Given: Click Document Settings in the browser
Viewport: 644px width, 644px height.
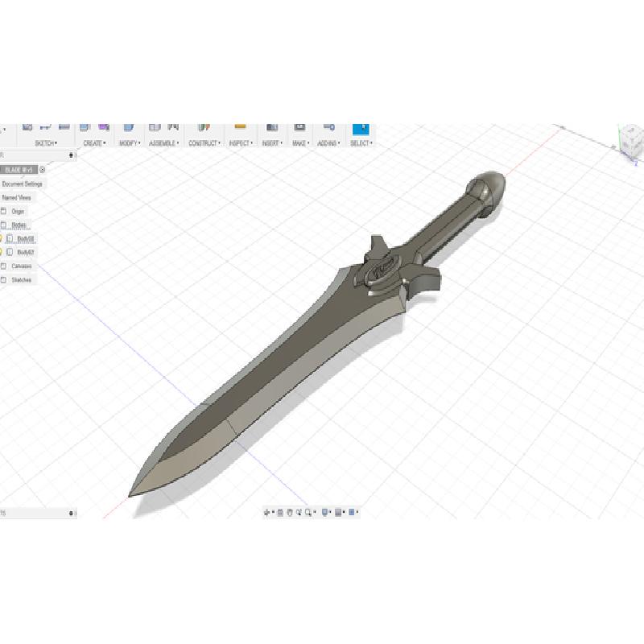Looking at the screenshot, I should click(22, 184).
